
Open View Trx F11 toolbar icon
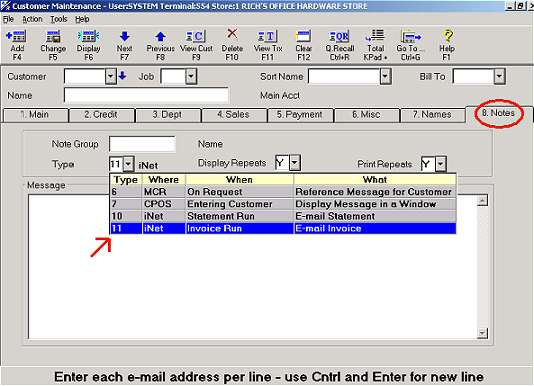[x=268, y=36]
